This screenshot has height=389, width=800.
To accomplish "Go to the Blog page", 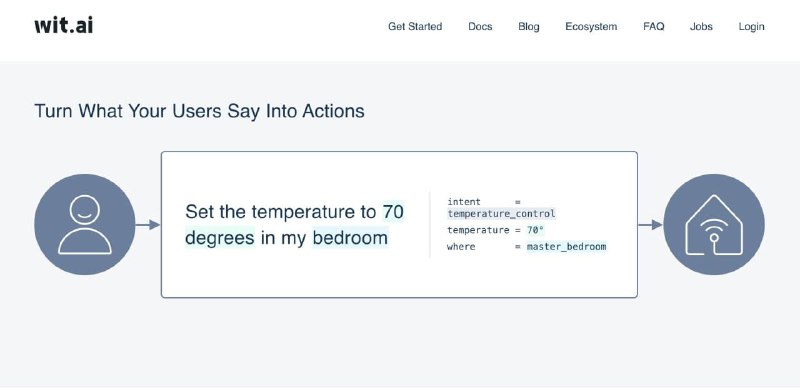I will (x=529, y=27).
